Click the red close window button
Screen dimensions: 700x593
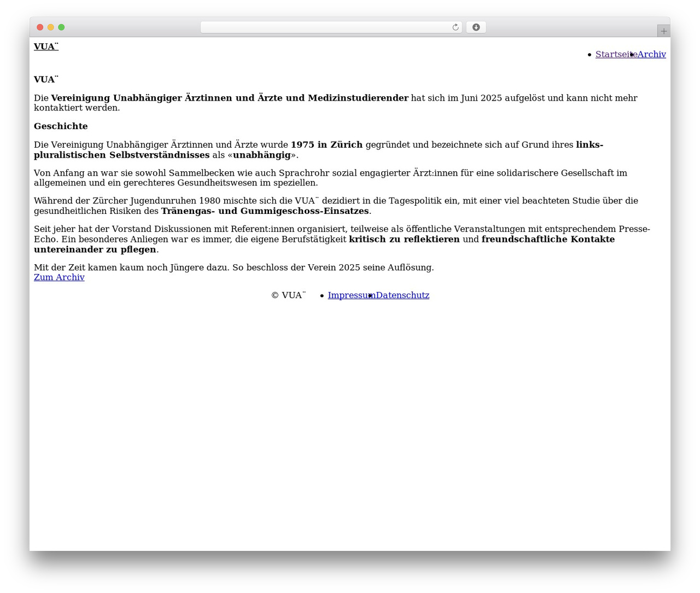(x=40, y=27)
